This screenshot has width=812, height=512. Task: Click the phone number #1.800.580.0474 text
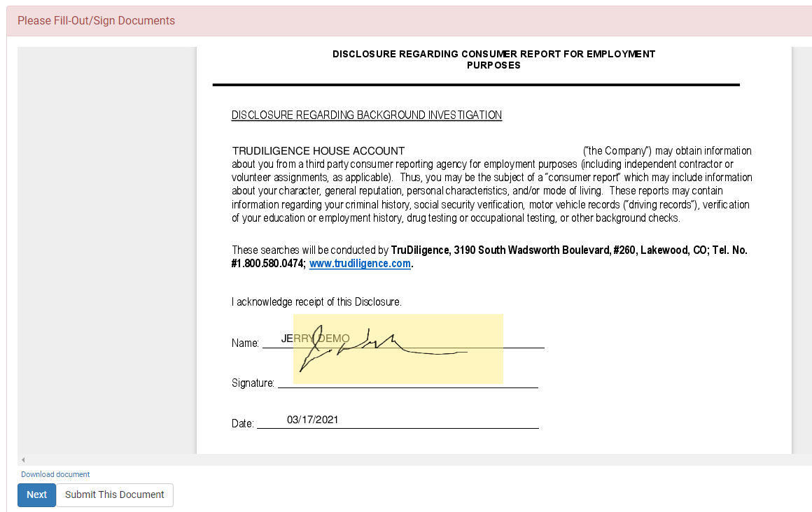click(x=268, y=264)
